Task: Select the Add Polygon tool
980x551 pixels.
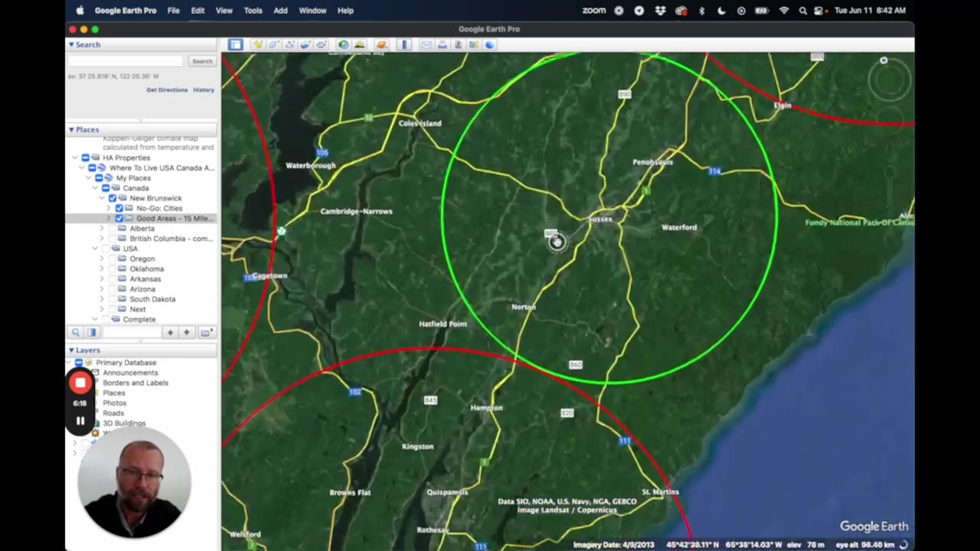Action: tap(273, 44)
